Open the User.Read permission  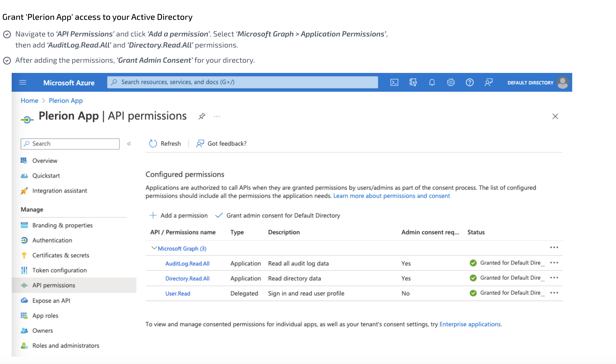click(x=178, y=293)
